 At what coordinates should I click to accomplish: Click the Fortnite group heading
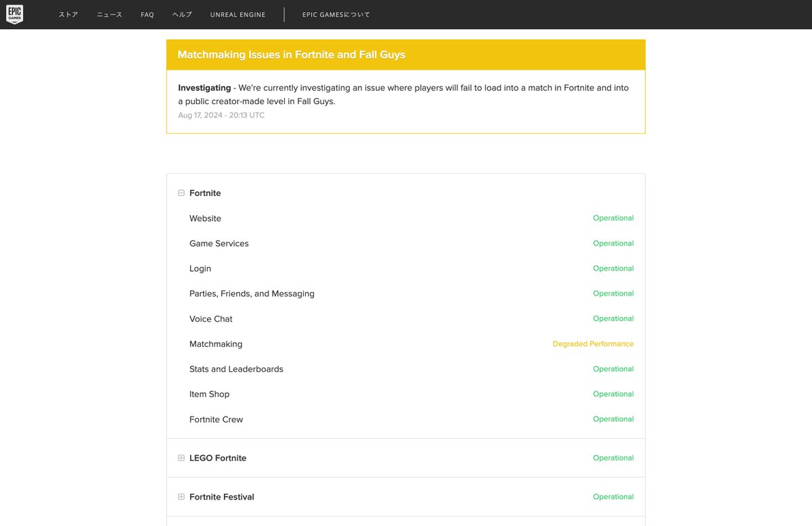[x=205, y=193]
